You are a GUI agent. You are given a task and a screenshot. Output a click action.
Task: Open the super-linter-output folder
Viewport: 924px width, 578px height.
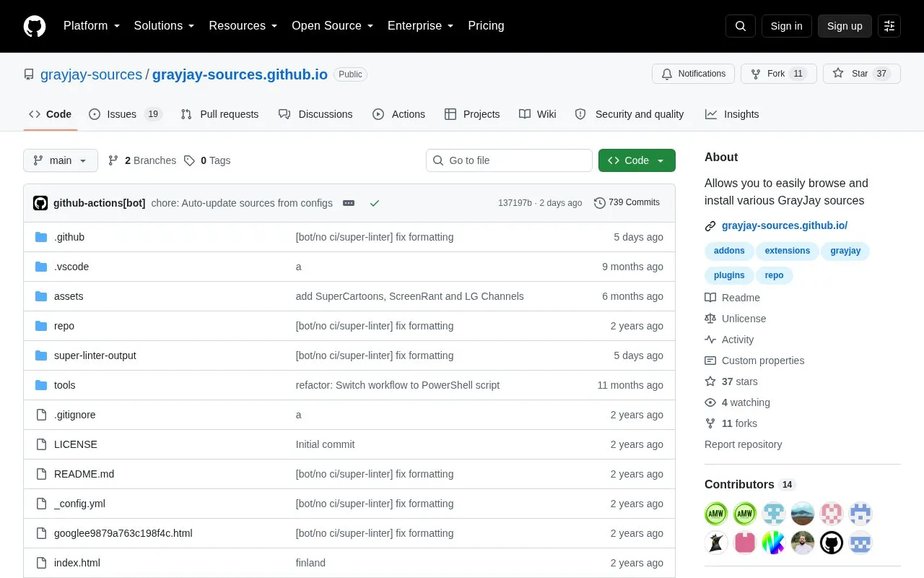[95, 355]
